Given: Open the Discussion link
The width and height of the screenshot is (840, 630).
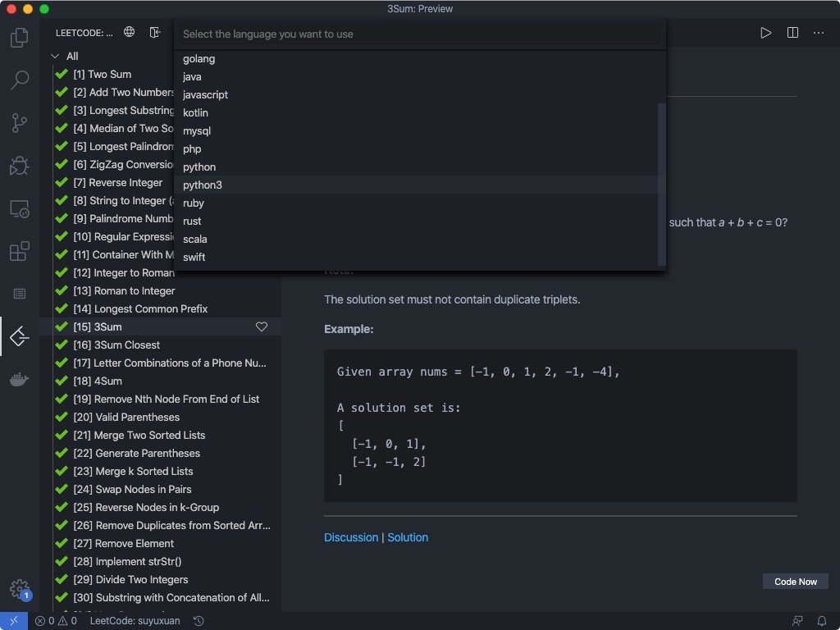Looking at the screenshot, I should coord(351,538).
